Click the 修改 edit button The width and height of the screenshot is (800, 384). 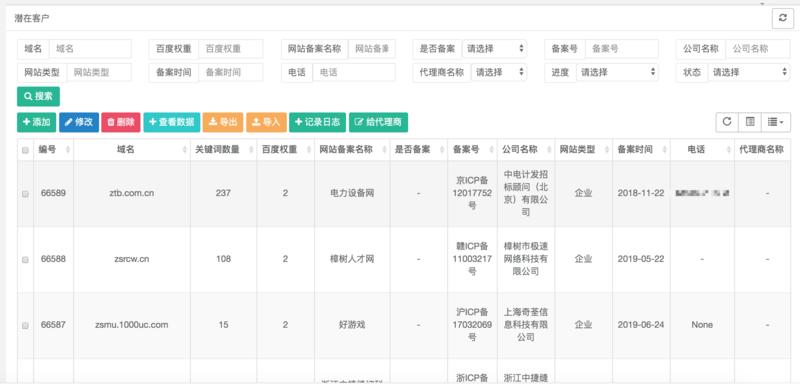[x=79, y=122]
